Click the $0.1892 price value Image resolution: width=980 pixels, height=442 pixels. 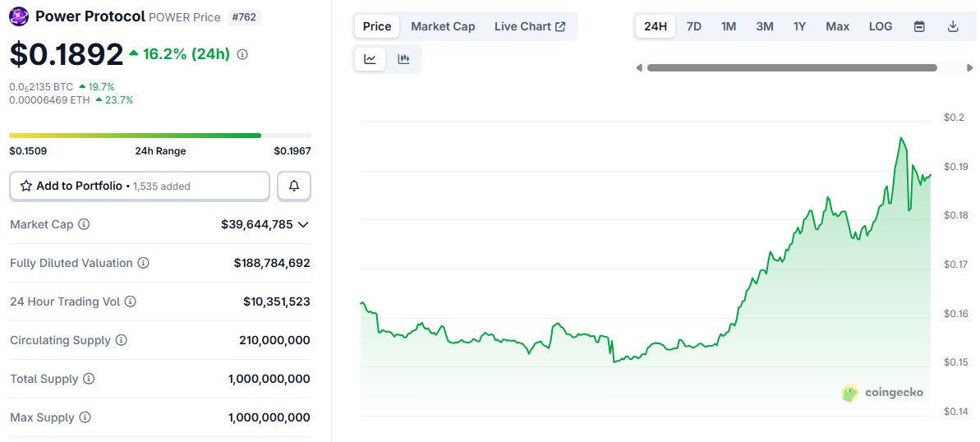pos(67,54)
